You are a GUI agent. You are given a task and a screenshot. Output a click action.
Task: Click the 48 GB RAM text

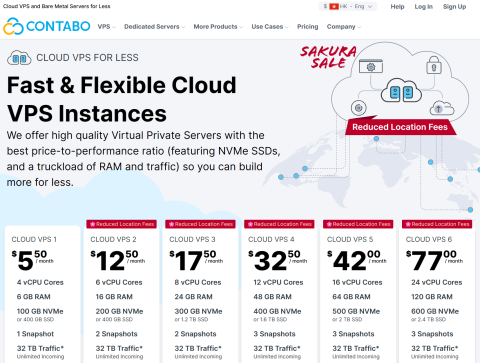pos(272,297)
